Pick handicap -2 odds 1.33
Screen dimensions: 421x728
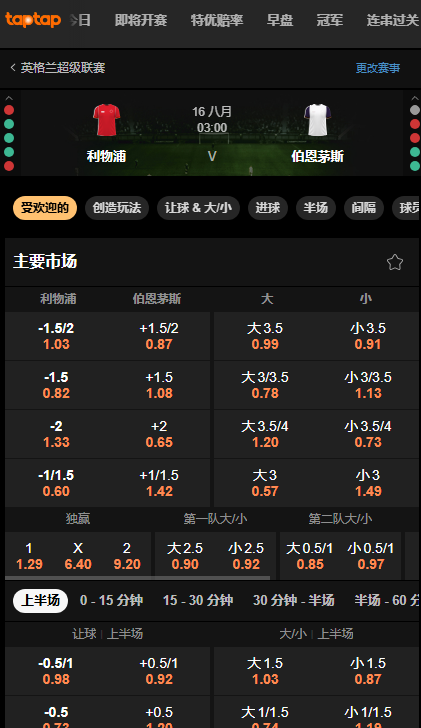(x=56, y=434)
